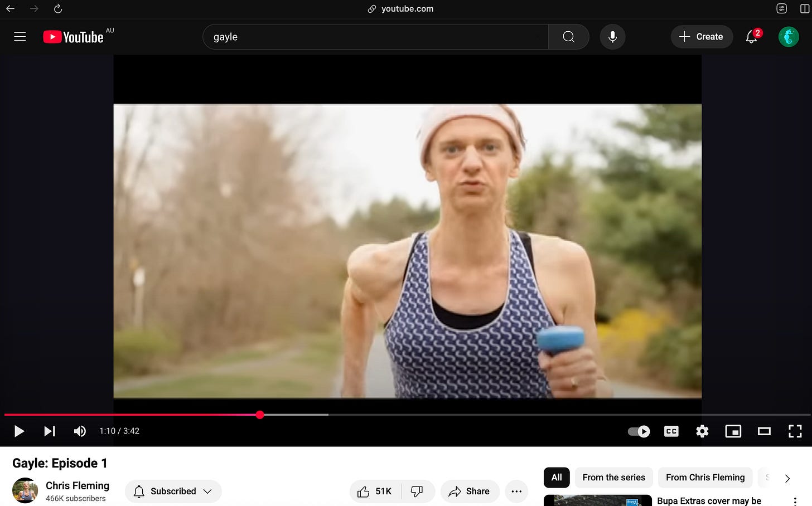Click the search box containing 'gayle'
Viewport: 812px width, 506px height.
375,37
